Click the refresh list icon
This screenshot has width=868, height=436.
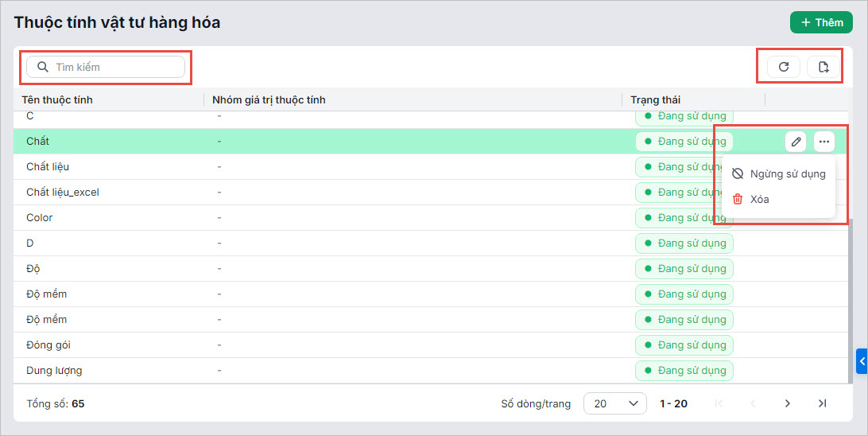[x=784, y=67]
